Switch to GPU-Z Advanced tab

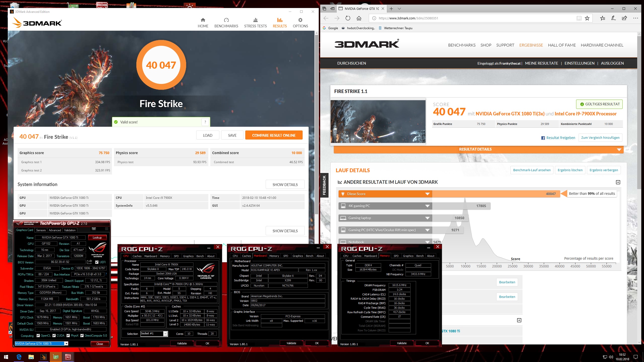pyautogui.click(x=55, y=230)
